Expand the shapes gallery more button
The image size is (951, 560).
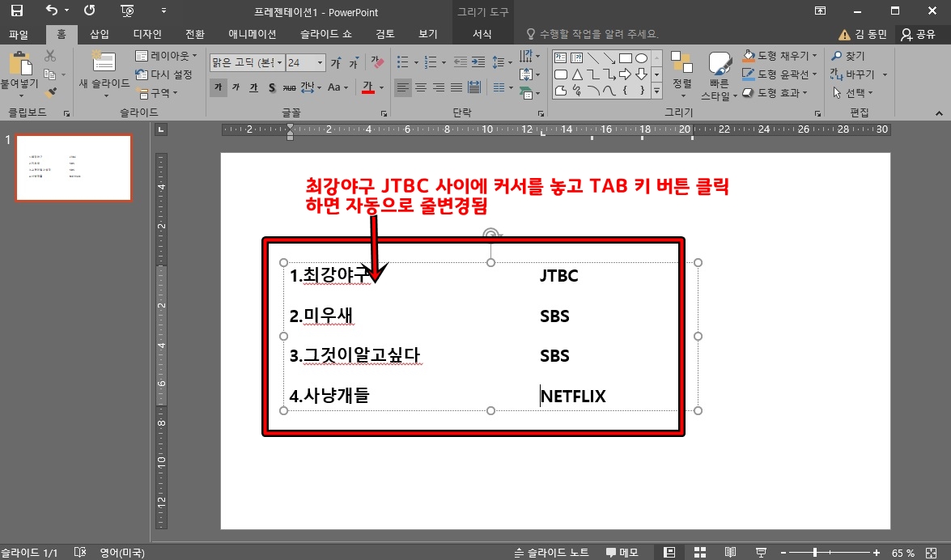pos(657,91)
